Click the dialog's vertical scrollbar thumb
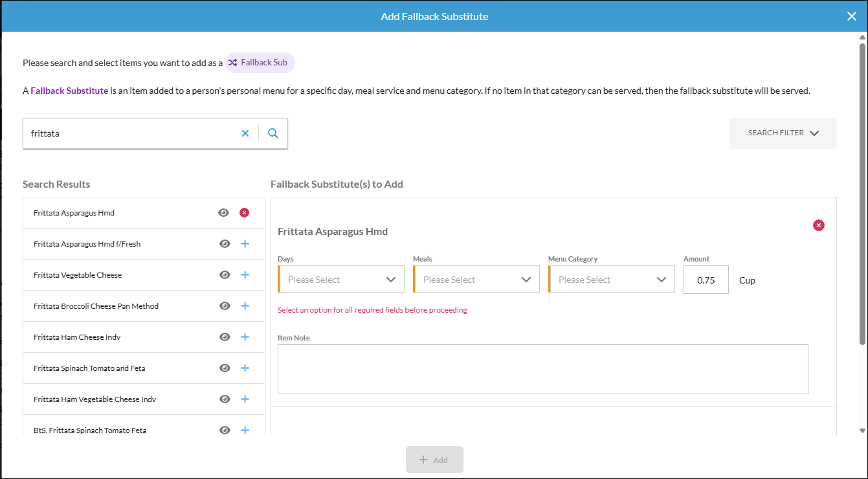Viewport: 868px width, 479px height. (862, 194)
